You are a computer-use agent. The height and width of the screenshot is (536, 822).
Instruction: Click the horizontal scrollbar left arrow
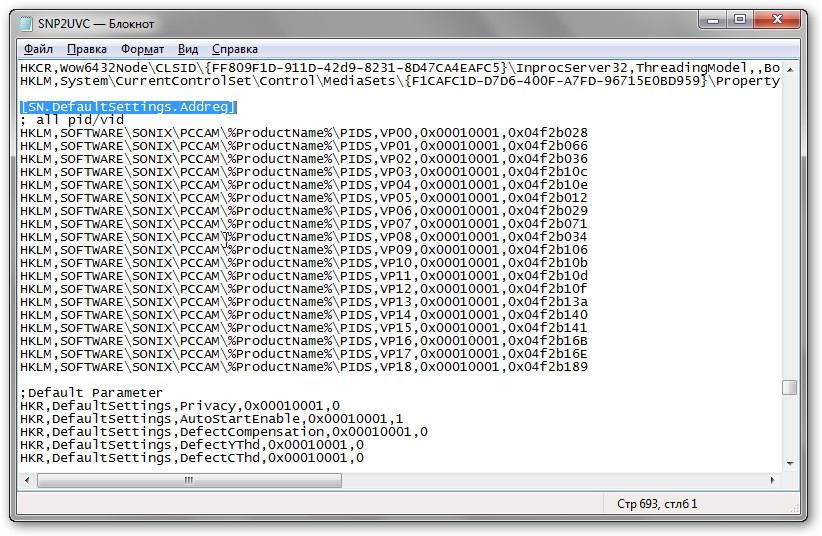tap(27, 480)
